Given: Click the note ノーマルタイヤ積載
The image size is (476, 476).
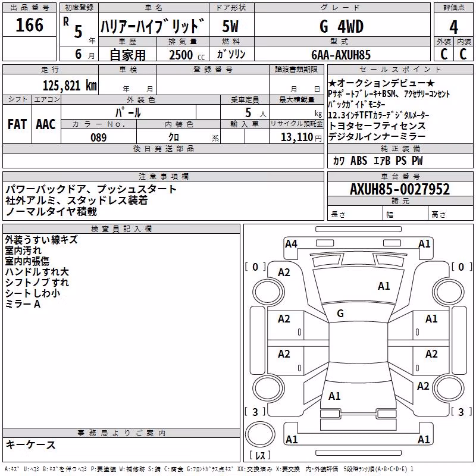Looking at the screenshot, I should [x=51, y=211].
